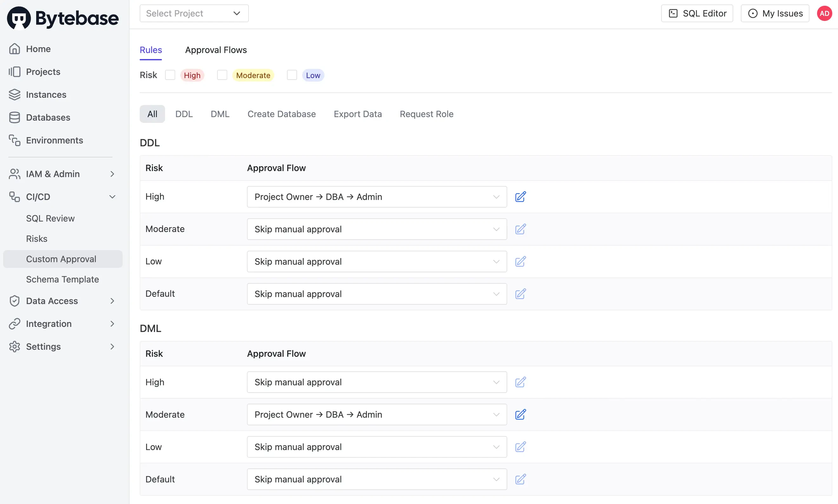
Task: Open the AD user avatar menu
Action: (x=824, y=14)
